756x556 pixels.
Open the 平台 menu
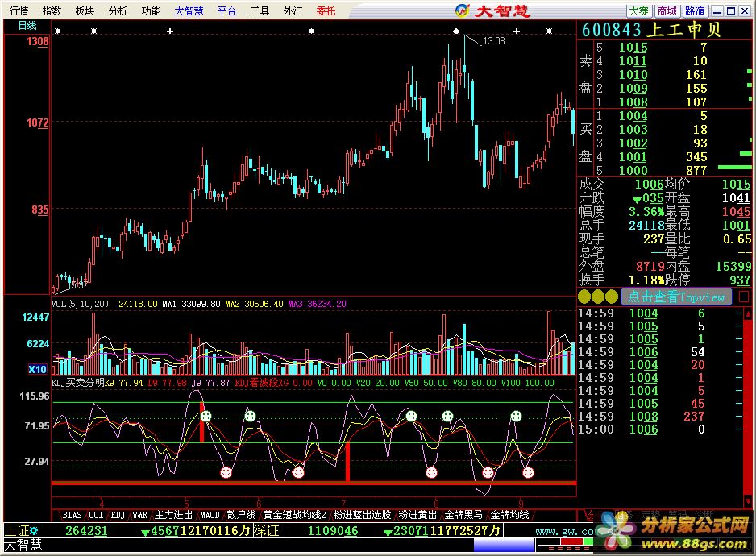[x=226, y=10]
